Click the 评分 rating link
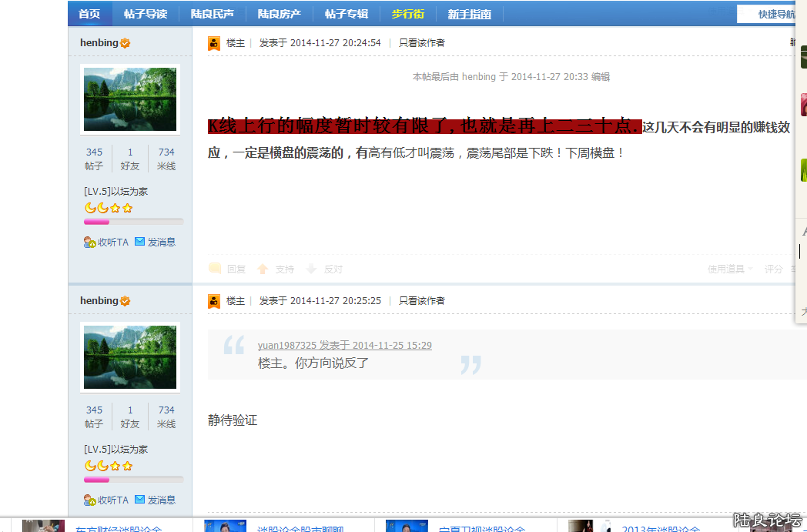 pos(773,269)
